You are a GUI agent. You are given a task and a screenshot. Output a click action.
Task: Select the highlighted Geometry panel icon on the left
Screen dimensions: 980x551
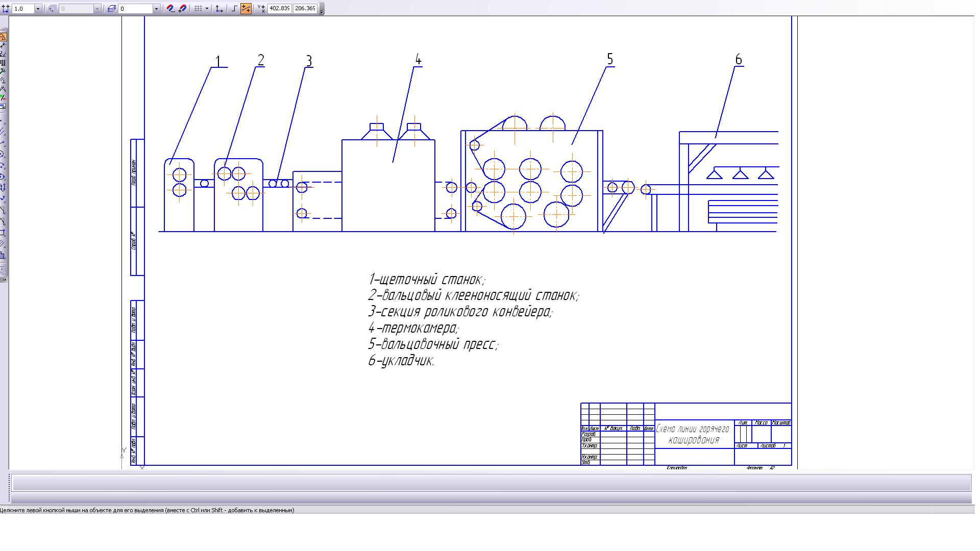3,37
